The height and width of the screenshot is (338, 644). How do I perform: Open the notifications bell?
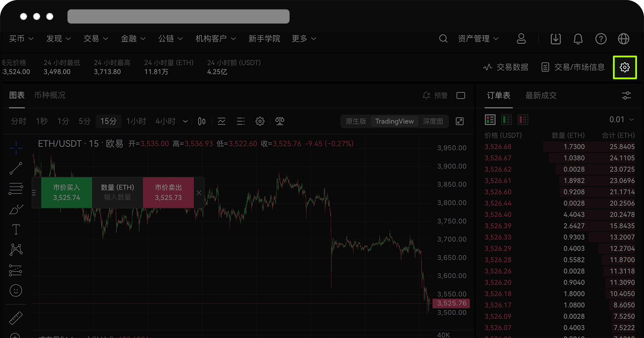point(578,39)
